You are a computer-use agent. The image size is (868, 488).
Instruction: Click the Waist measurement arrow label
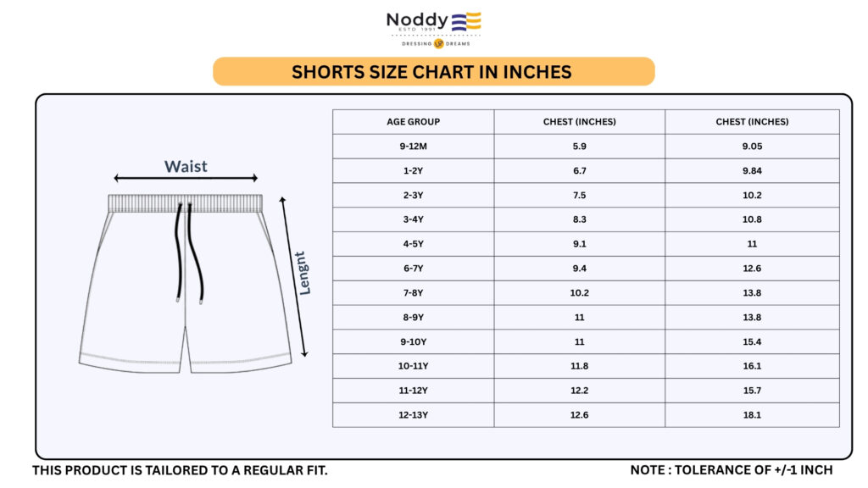(186, 166)
